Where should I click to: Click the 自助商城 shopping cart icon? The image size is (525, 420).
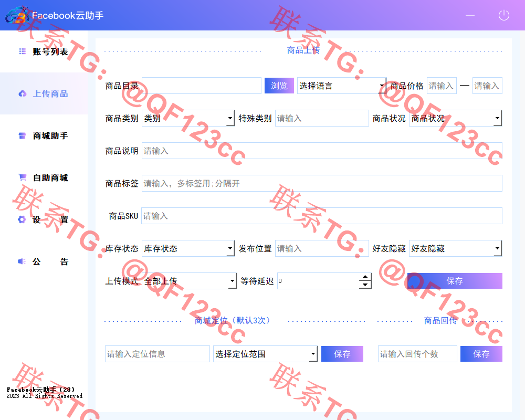coord(23,177)
